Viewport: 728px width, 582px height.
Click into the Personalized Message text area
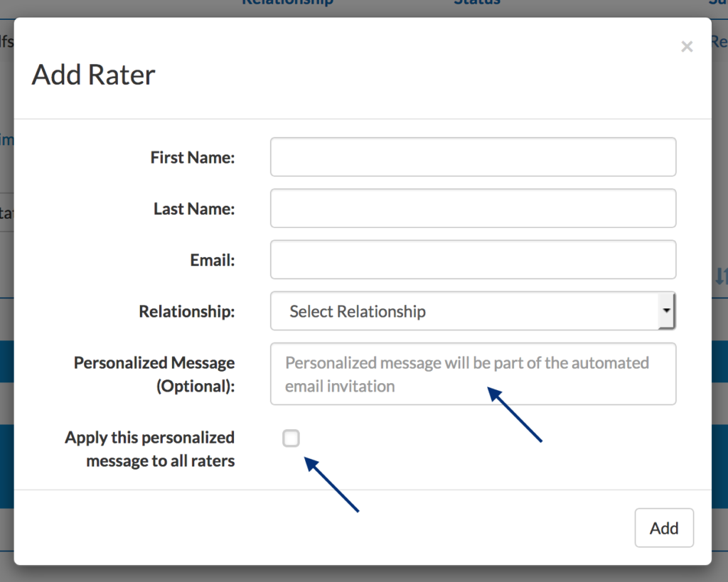tap(473, 374)
